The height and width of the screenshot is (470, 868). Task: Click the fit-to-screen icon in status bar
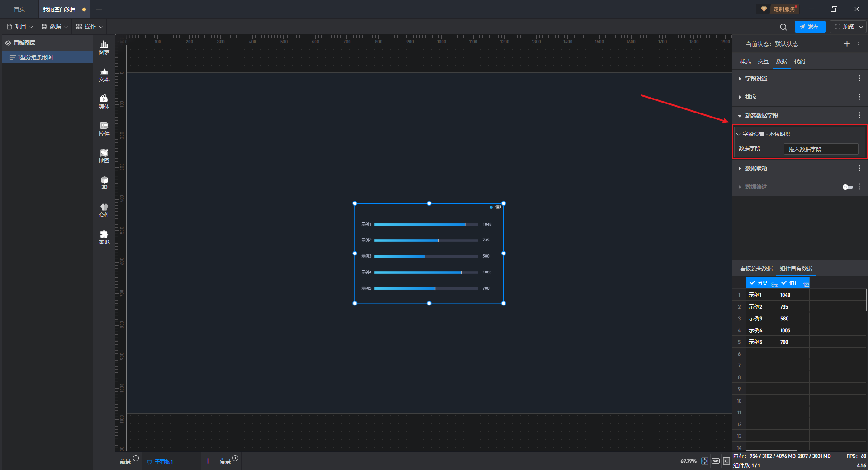[x=705, y=461]
